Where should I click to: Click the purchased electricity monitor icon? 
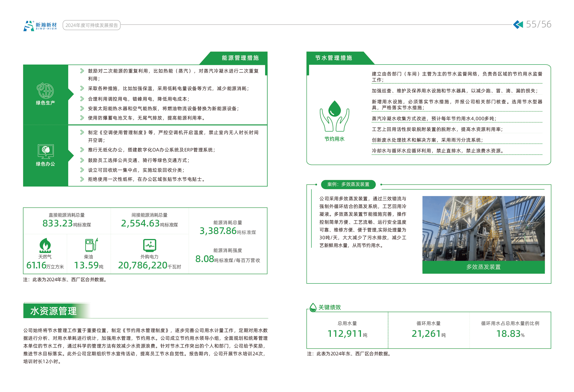click(x=149, y=245)
